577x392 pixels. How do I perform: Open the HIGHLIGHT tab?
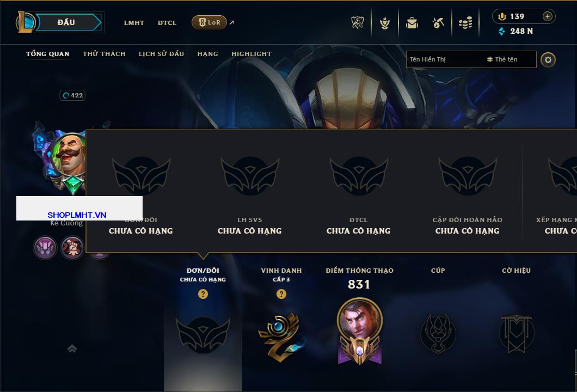coord(251,54)
